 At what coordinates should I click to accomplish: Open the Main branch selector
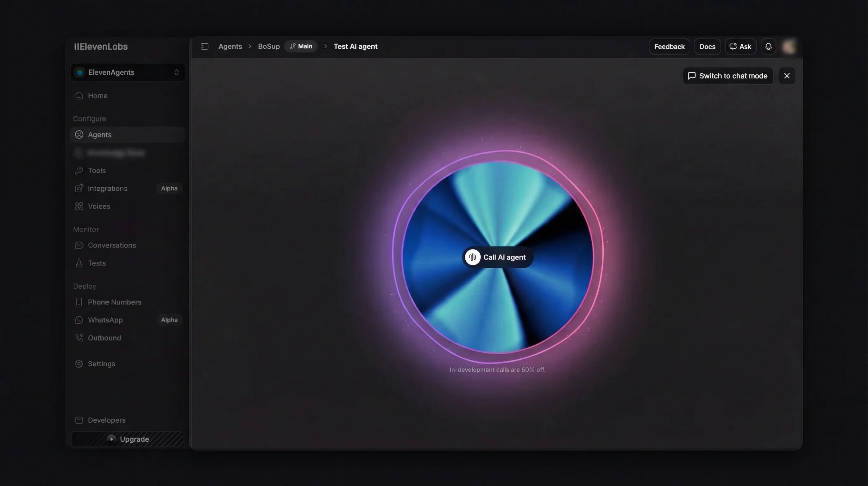(x=301, y=47)
